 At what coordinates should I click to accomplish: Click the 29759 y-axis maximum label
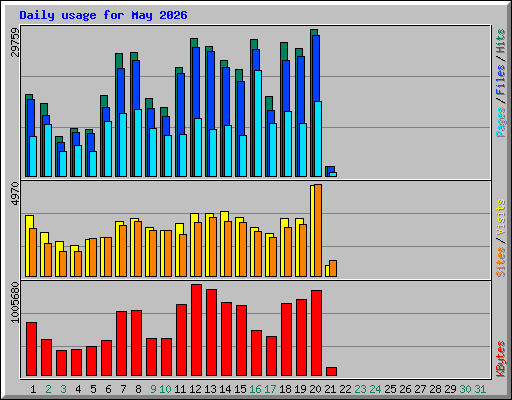[15, 43]
